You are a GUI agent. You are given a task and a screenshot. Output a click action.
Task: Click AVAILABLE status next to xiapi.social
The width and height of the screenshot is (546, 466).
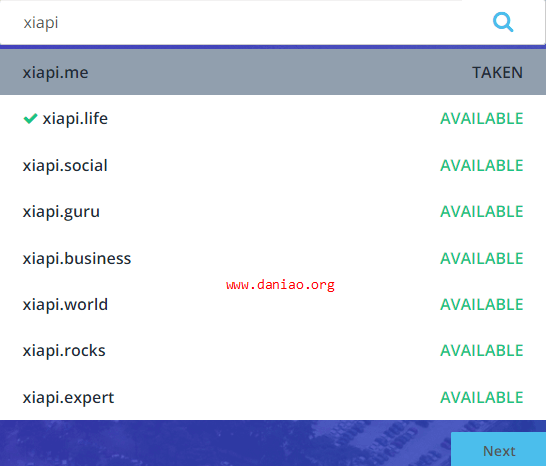(x=482, y=165)
